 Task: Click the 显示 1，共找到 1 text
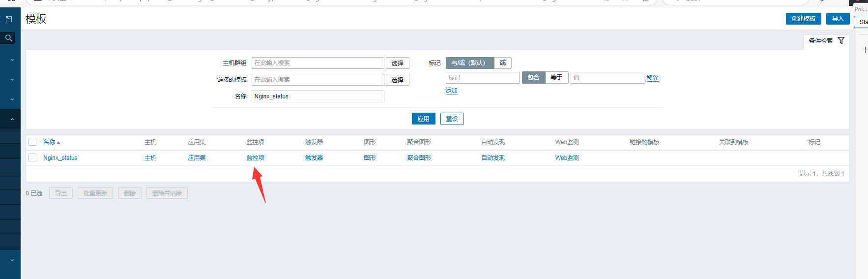tap(821, 174)
